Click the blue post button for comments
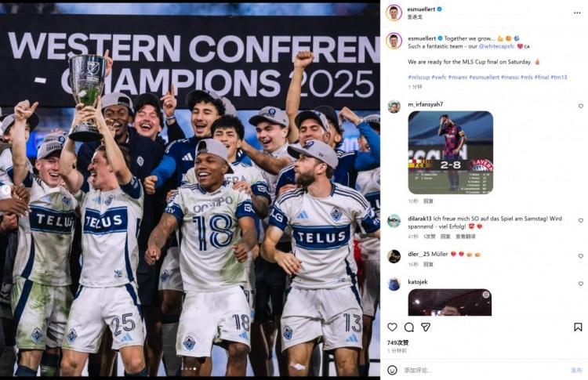Image resolution: width=588 pixels, height=380 pixels. (576, 370)
